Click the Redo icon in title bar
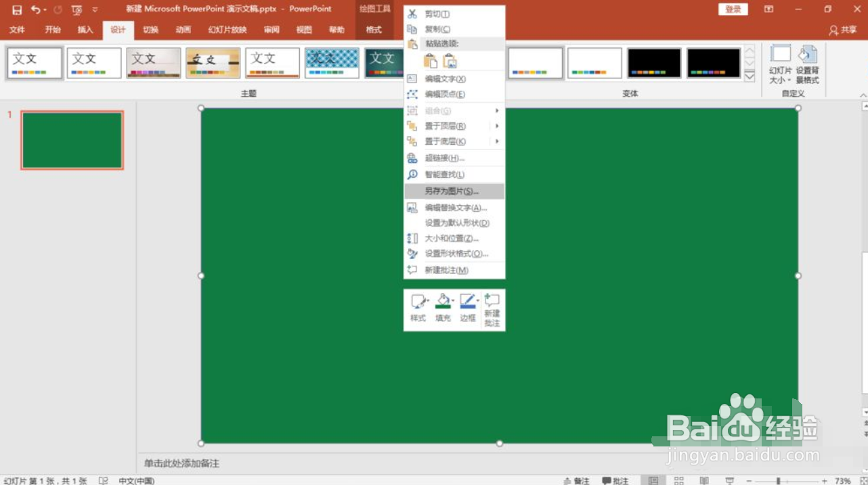Viewport: 868px width, 485px height. pos(58,9)
